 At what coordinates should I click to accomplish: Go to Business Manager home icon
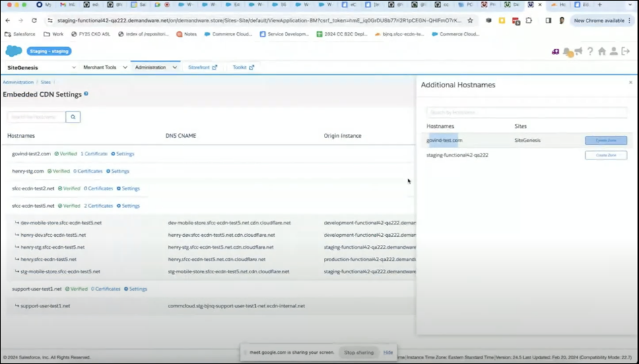(602, 51)
